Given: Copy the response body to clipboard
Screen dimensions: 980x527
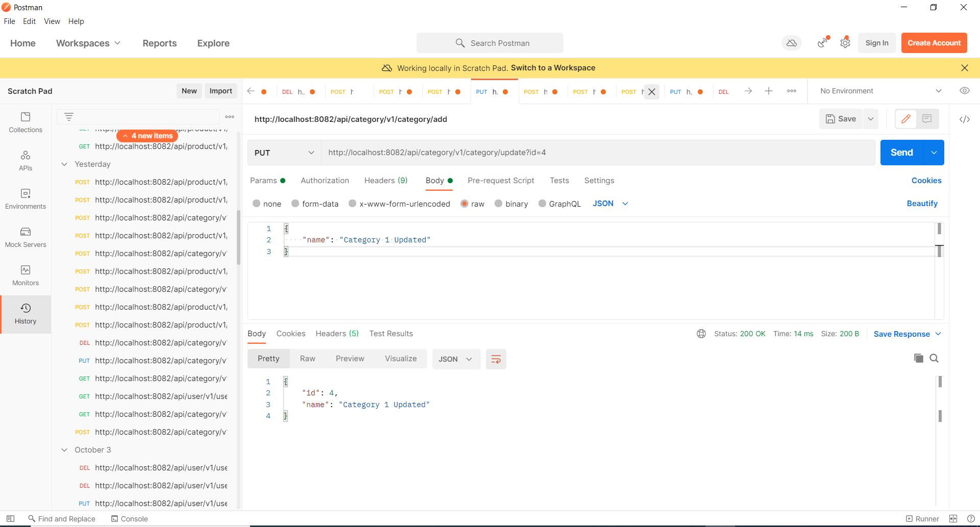Looking at the screenshot, I should (x=918, y=358).
